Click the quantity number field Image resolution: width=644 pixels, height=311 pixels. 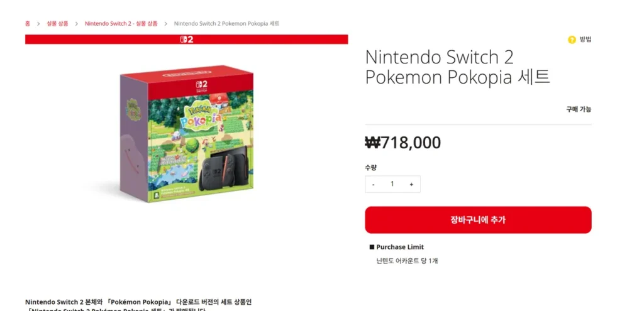click(x=392, y=184)
